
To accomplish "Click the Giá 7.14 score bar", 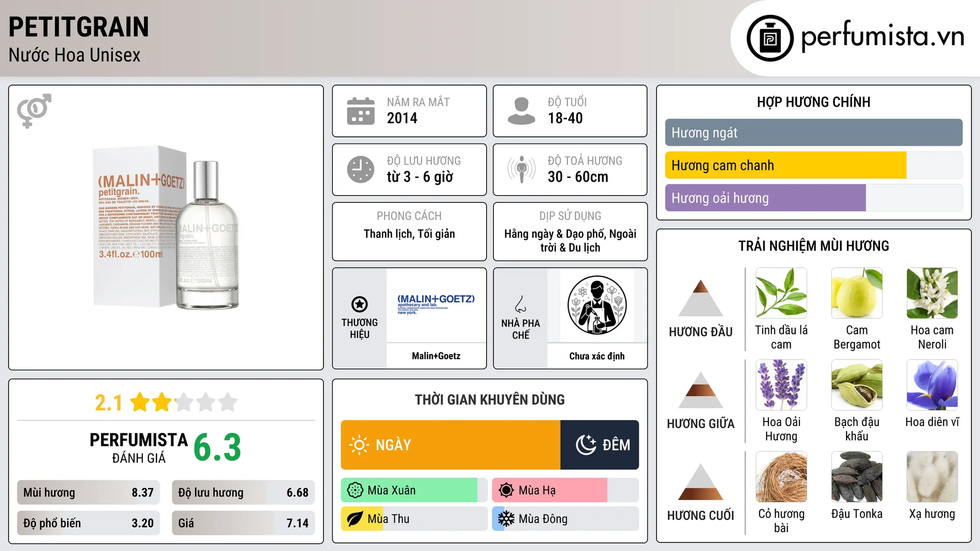I will pos(243,523).
